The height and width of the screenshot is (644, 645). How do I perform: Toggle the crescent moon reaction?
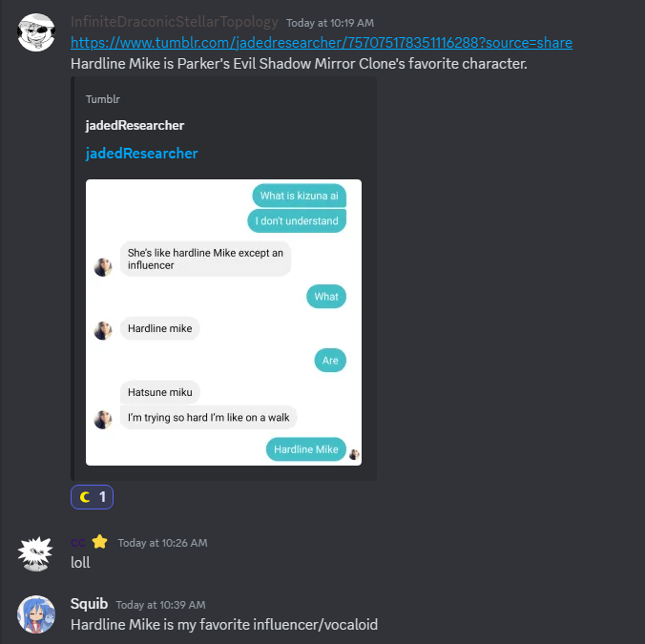click(92, 497)
